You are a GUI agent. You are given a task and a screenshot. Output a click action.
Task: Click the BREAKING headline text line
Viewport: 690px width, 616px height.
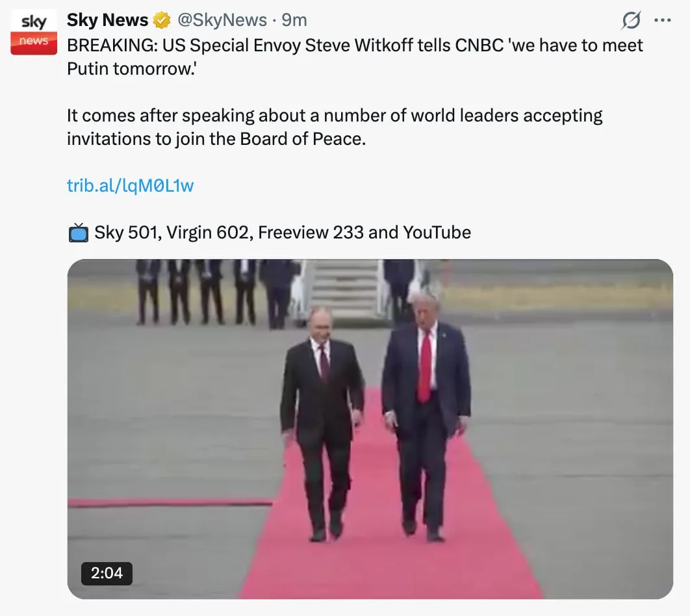pos(355,45)
